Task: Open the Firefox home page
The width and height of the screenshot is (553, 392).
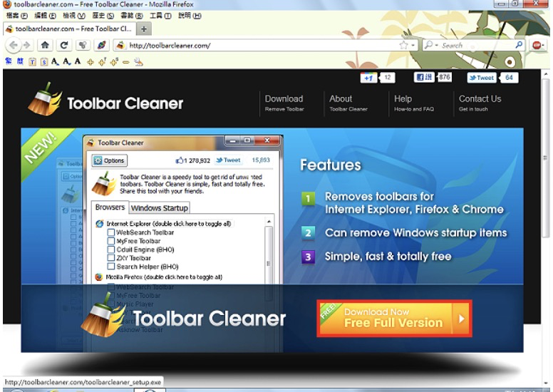Action: 45,45
